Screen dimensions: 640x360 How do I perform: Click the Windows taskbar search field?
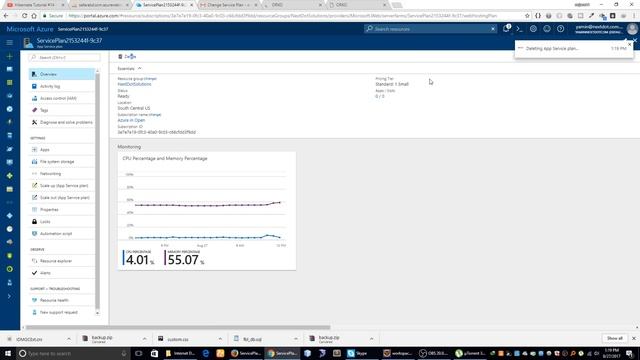coord(73,353)
